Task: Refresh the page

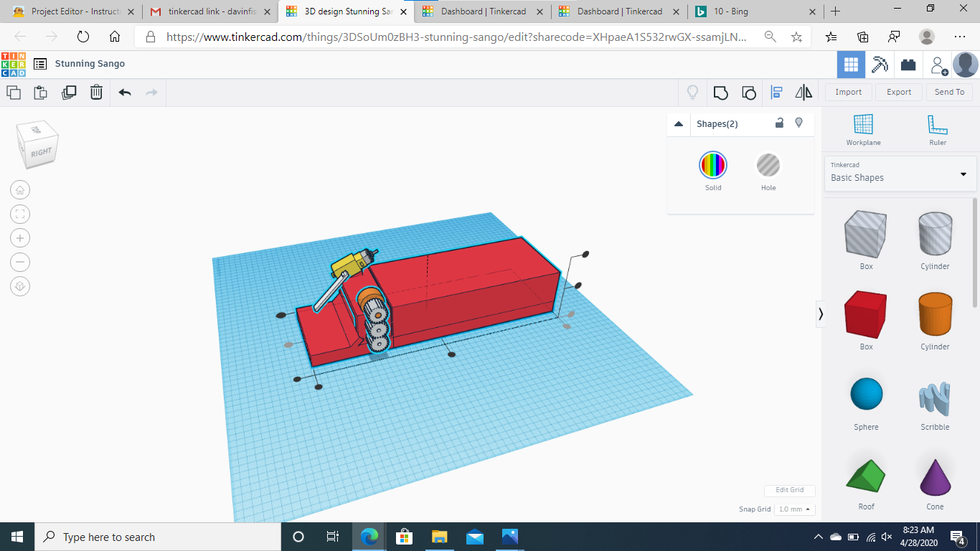Action: click(83, 37)
